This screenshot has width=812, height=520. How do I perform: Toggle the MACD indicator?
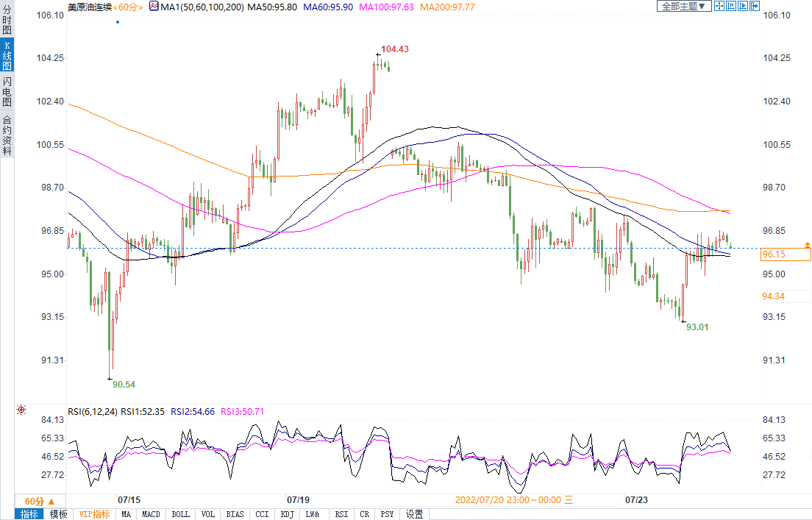click(152, 514)
